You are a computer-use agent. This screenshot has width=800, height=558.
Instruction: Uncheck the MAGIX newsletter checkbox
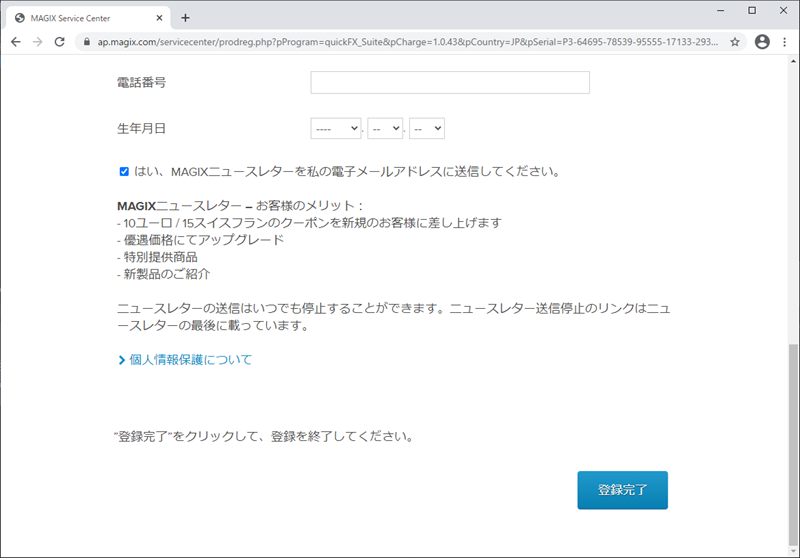pos(124,171)
